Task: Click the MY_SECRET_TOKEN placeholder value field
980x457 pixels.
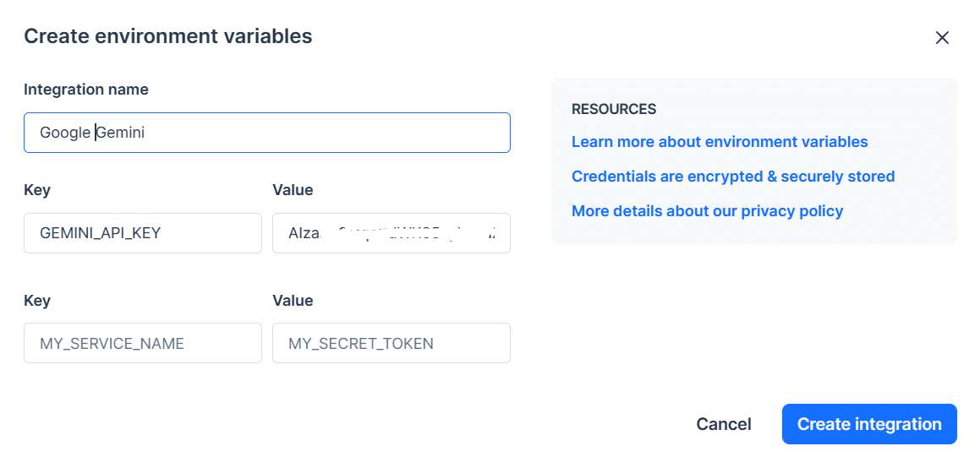Action: [391, 343]
